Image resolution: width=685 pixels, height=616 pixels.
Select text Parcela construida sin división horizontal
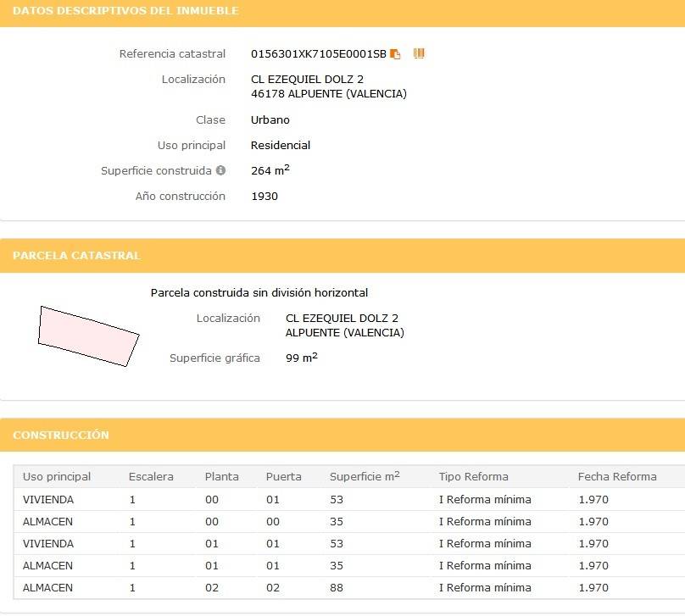pyautogui.click(x=259, y=292)
